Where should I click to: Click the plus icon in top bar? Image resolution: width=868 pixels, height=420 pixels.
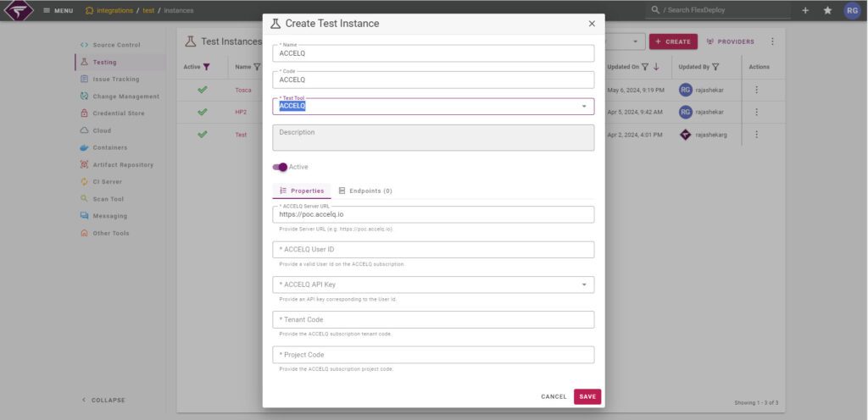(805, 10)
